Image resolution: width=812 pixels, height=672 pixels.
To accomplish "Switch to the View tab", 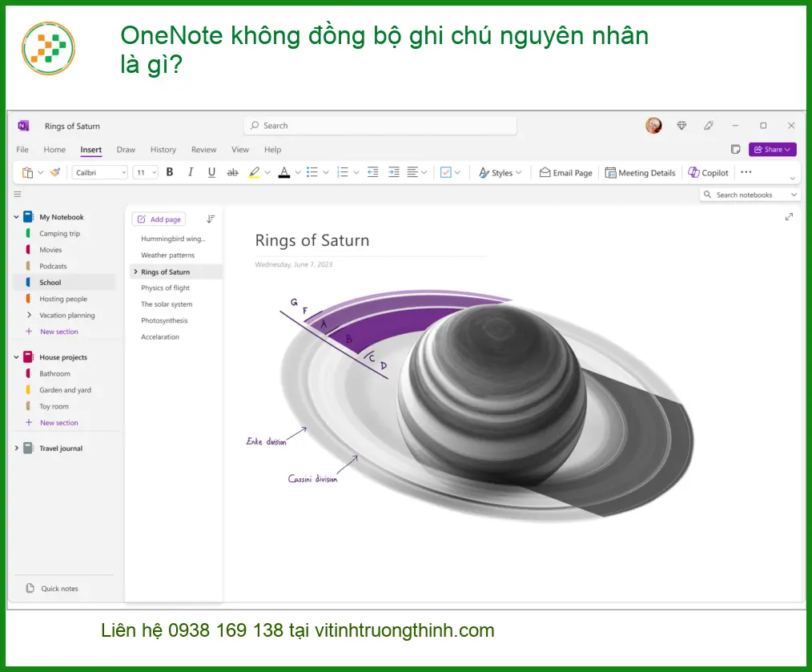I will [239, 149].
